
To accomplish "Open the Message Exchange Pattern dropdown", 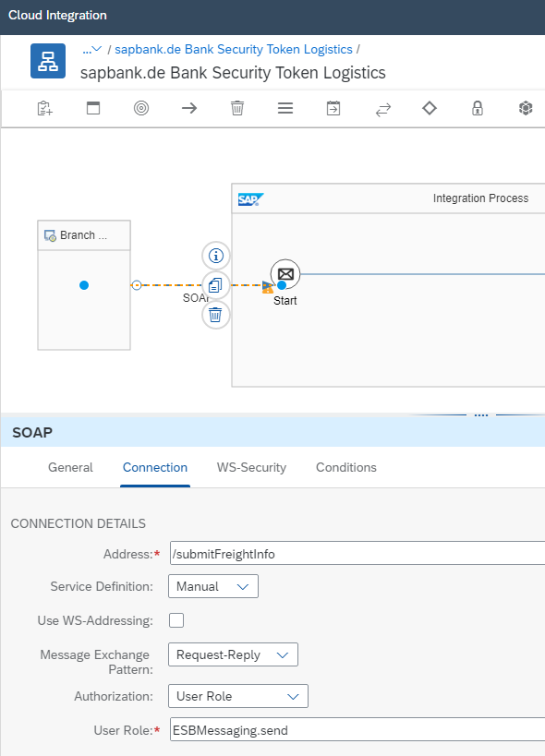I will click(x=233, y=654).
